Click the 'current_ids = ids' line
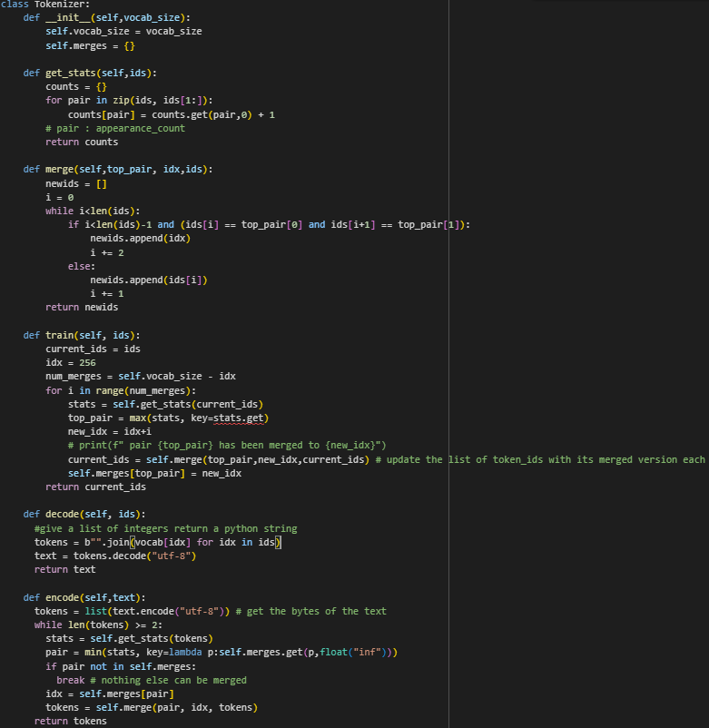The height and width of the screenshot is (728, 709). (x=93, y=349)
